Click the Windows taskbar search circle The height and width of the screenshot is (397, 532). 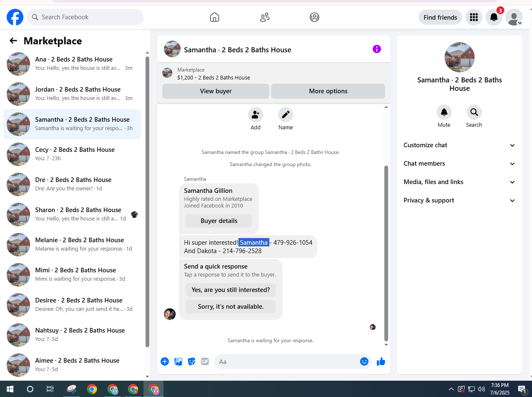tap(30, 389)
